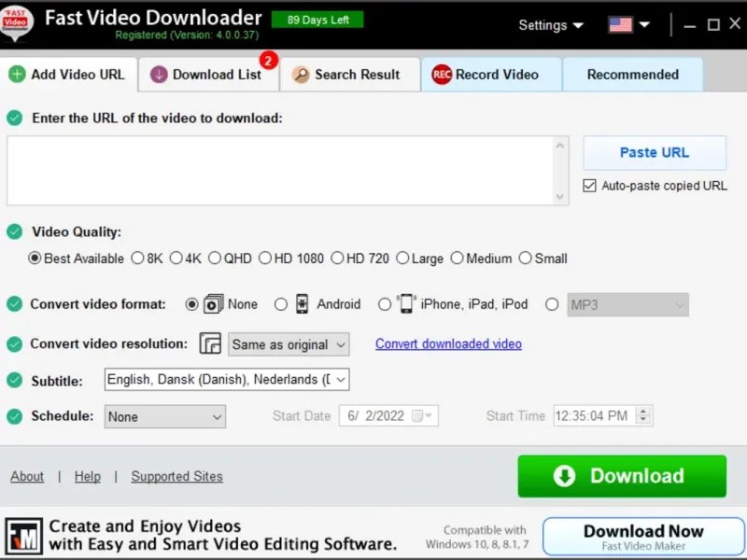Click the calendar icon in Start Date field
Screen dimensions: 747x560
[417, 416]
